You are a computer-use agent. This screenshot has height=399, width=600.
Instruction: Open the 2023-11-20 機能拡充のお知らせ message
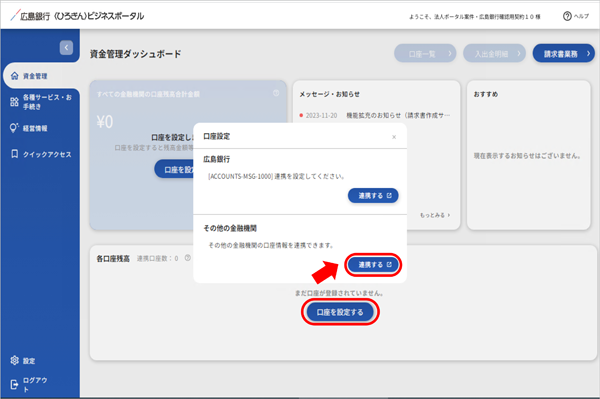pos(375,115)
